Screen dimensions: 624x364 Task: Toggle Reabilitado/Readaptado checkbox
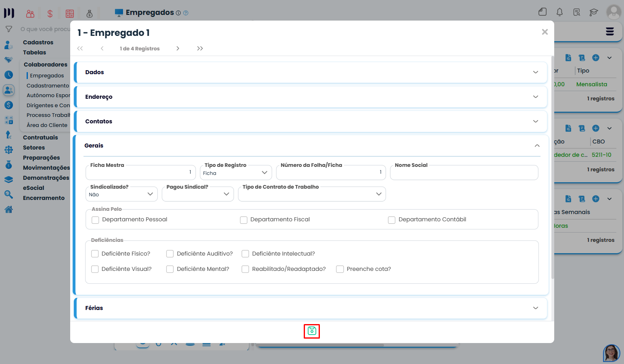[245, 269]
